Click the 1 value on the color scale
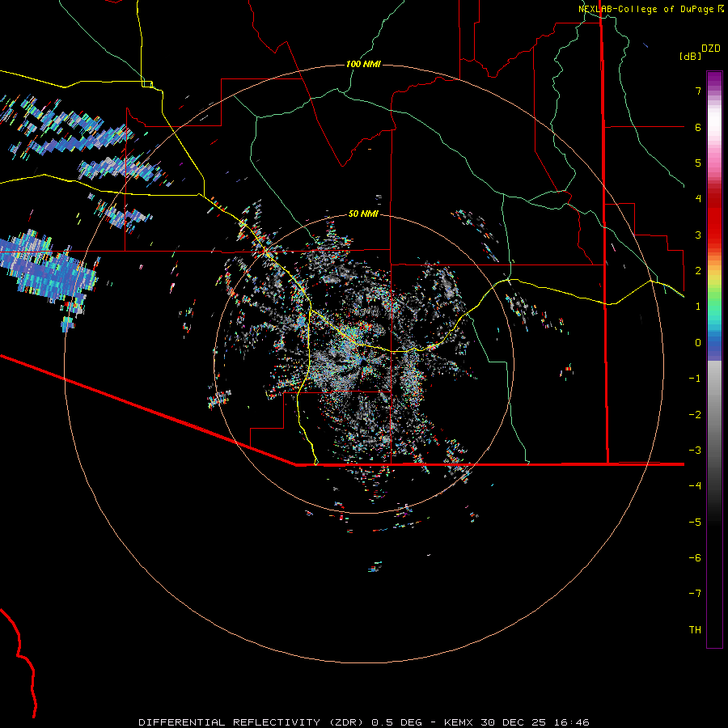 pos(698,307)
